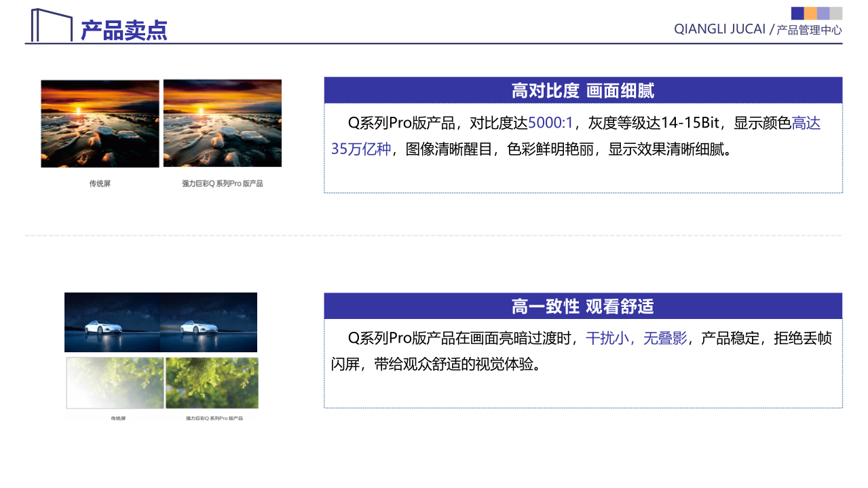Image resolution: width=868 pixels, height=488 pixels.
Task: Click the blue 35万亿种 text
Action: [361, 149]
